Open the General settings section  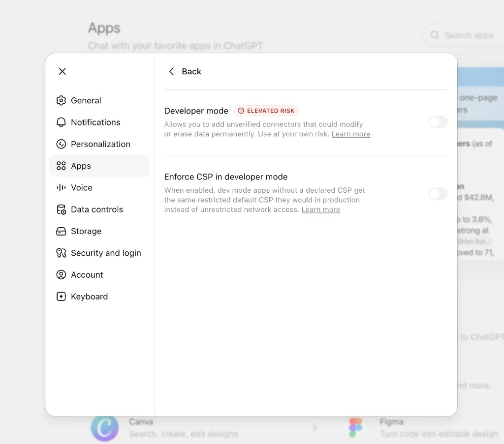pos(99,100)
